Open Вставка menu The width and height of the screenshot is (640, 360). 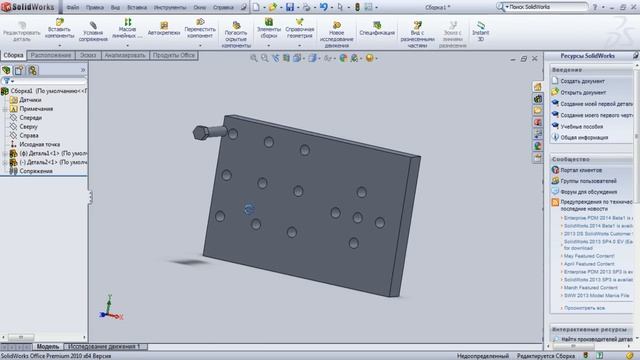pos(137,7)
